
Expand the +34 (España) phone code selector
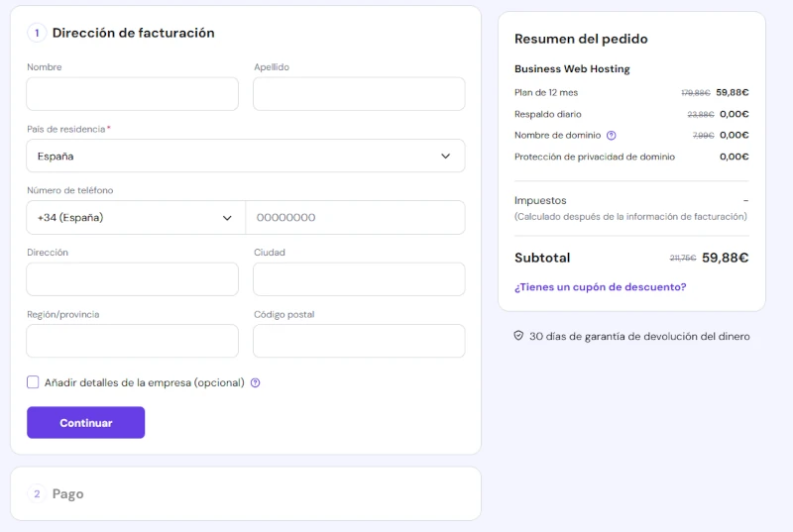pos(135,218)
